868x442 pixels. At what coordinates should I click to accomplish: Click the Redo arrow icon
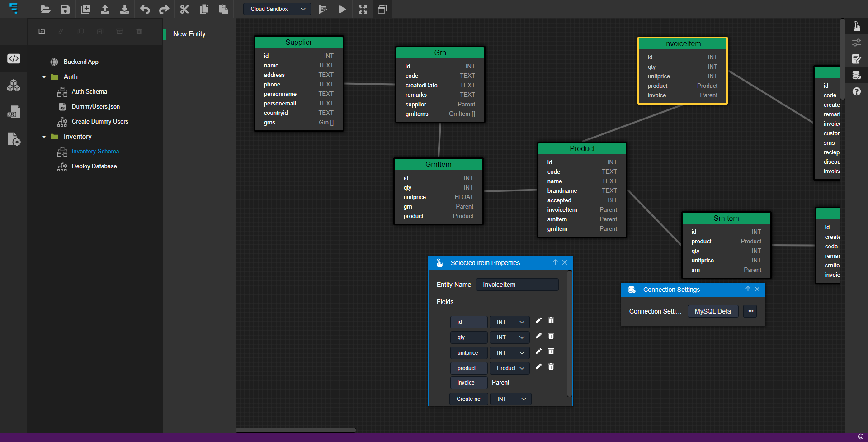tap(164, 9)
